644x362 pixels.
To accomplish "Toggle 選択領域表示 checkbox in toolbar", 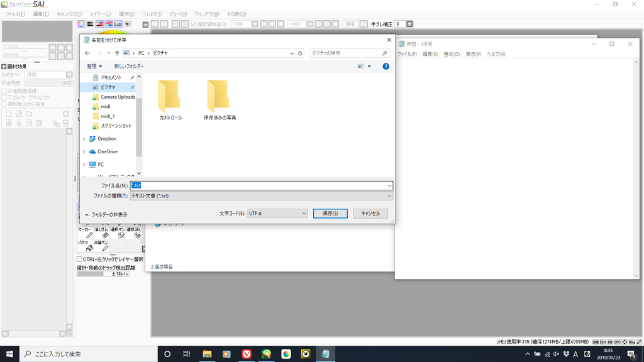I will click(x=194, y=24).
